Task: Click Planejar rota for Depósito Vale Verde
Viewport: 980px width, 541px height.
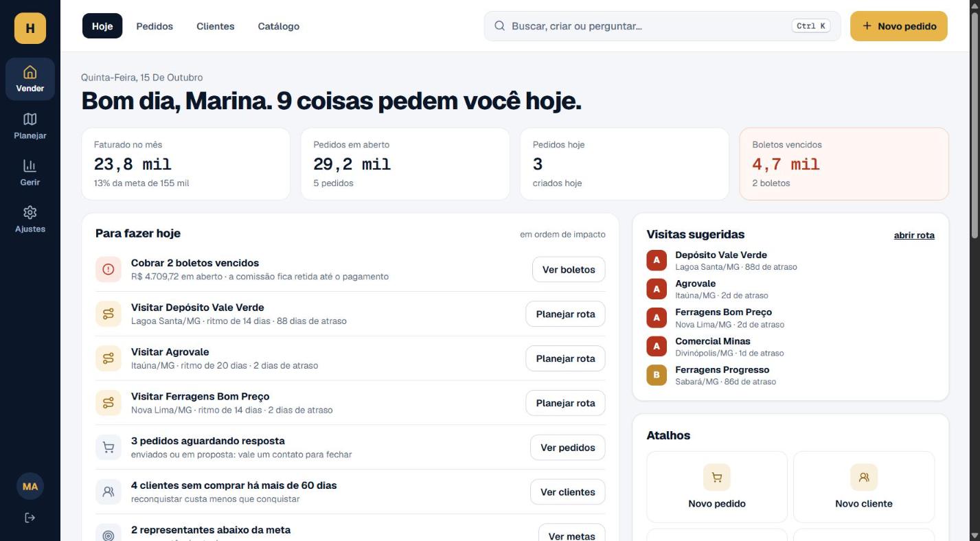Action: point(565,314)
